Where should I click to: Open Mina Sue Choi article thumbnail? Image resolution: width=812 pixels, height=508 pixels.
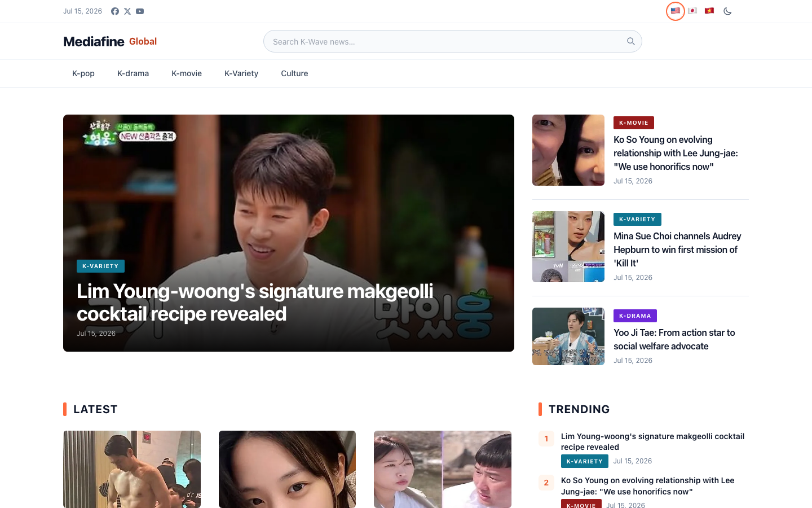coord(568,247)
